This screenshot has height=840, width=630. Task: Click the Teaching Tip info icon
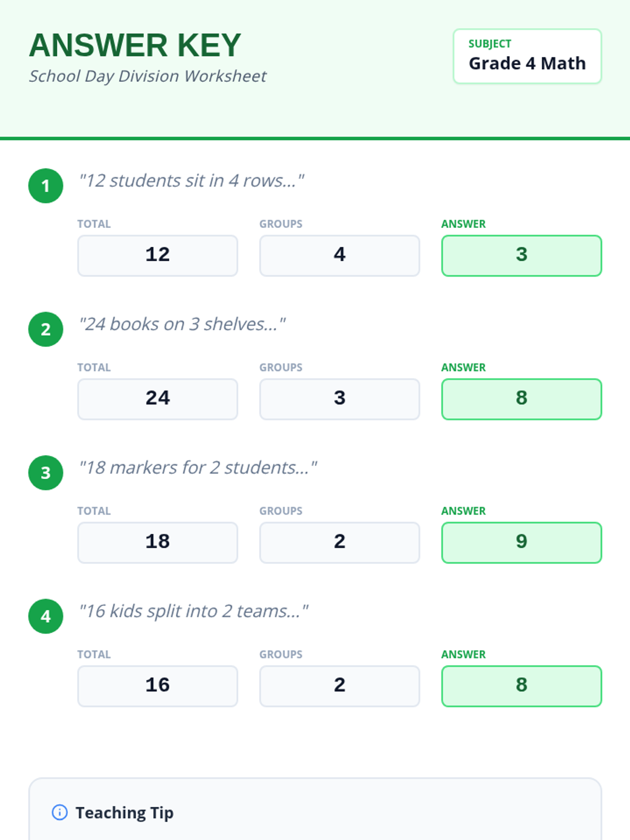(x=59, y=812)
